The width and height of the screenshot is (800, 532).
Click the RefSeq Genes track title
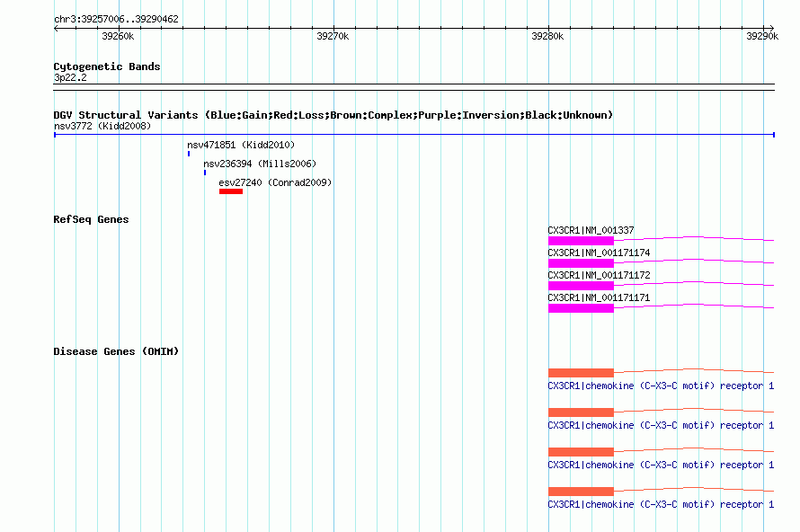pyautogui.click(x=91, y=219)
